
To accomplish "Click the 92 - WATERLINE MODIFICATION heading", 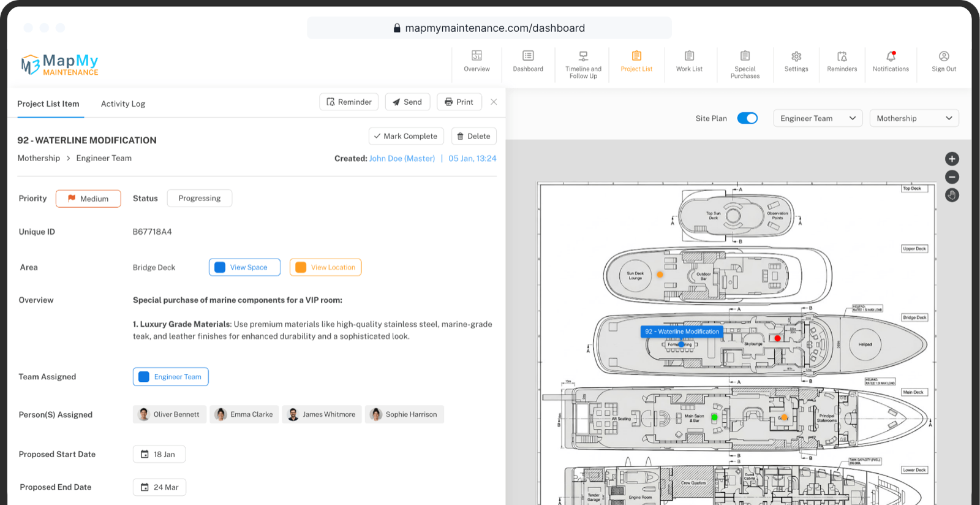I will coord(87,140).
